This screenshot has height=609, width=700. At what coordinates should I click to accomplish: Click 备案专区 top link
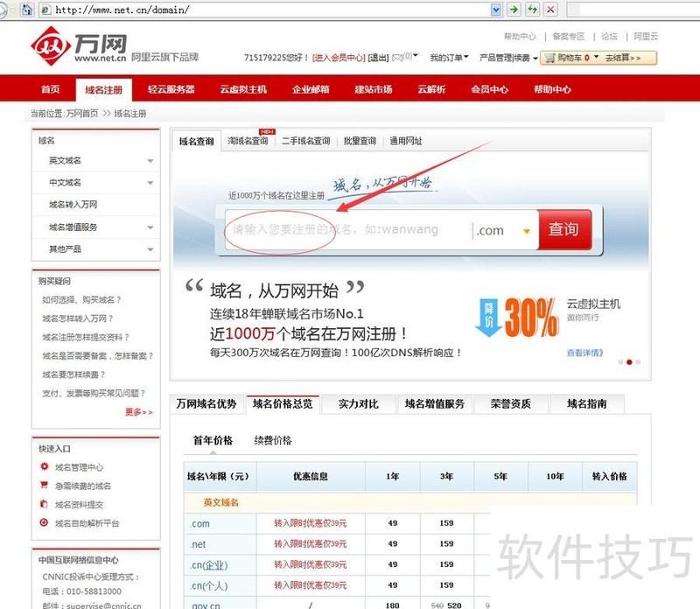(x=568, y=37)
